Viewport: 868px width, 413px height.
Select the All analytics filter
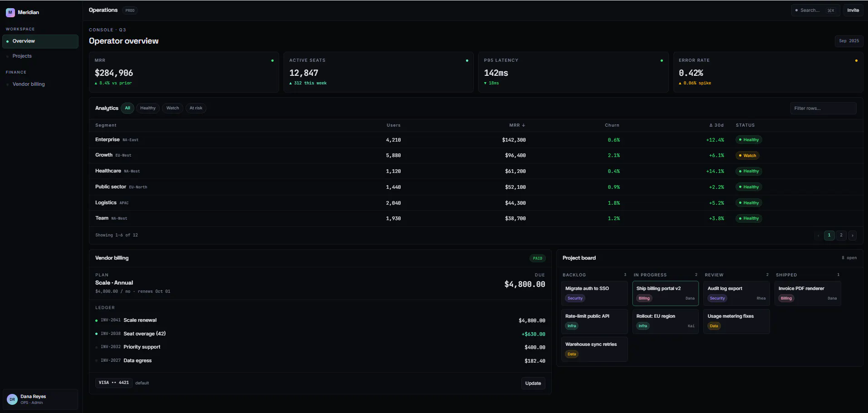coord(128,108)
